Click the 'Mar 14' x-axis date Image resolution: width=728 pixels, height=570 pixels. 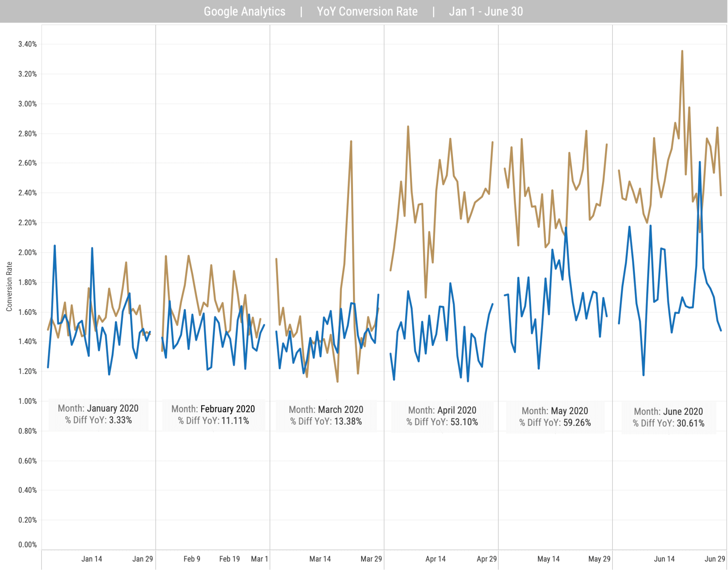pyautogui.click(x=320, y=559)
